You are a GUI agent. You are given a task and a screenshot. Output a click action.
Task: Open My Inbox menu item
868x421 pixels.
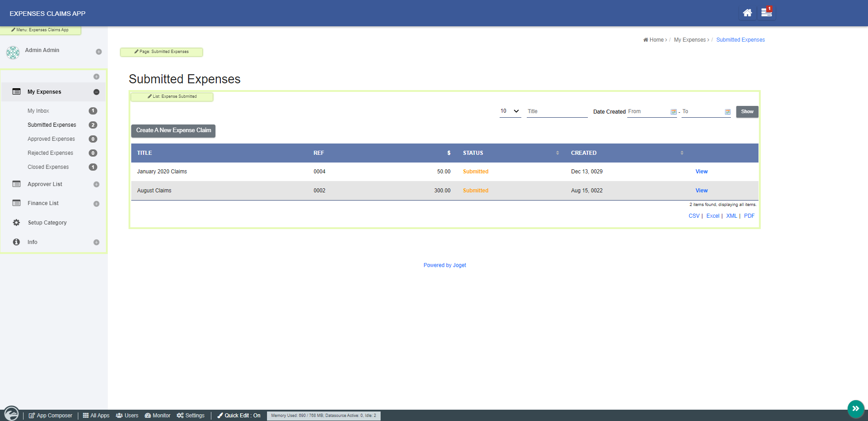[x=38, y=111]
